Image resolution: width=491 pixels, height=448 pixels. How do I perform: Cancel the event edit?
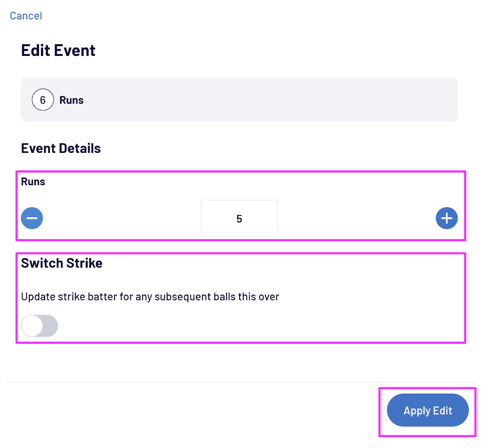(26, 16)
